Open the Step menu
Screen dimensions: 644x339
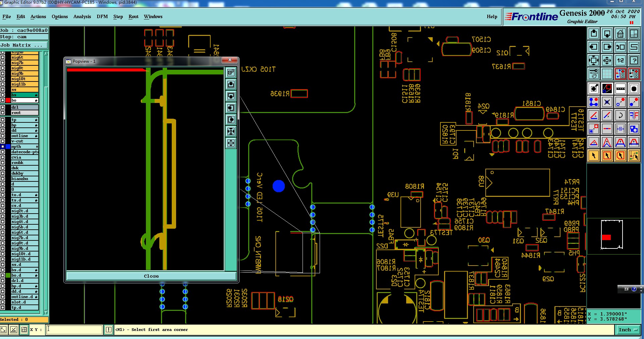coord(118,16)
